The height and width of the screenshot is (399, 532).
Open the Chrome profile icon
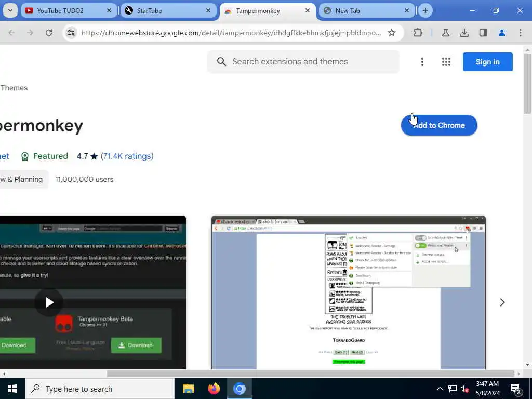[501, 33]
